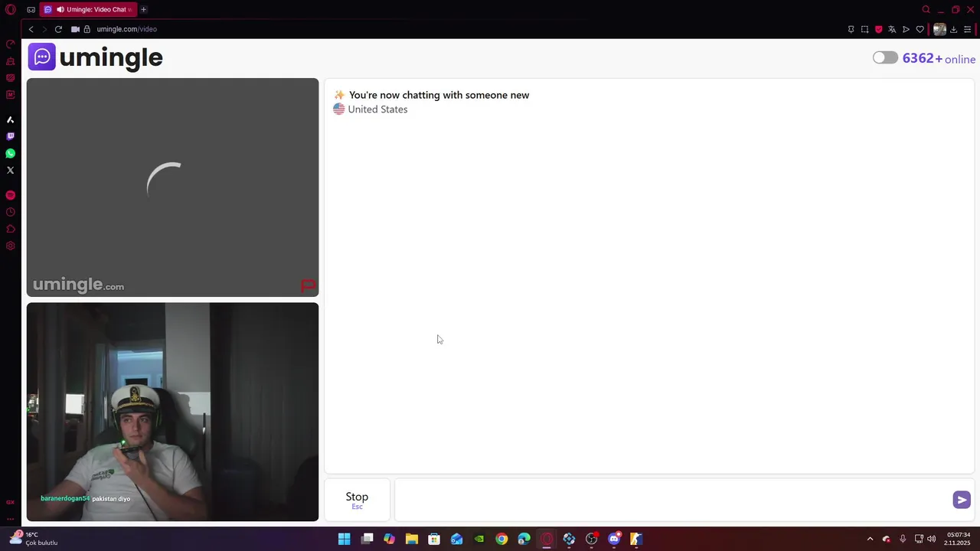Open the send-flow arrow icon
Screen dimensions: 980x551
tap(906, 29)
